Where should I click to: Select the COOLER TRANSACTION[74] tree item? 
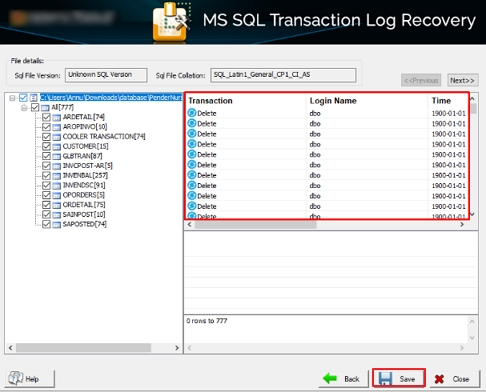click(104, 136)
